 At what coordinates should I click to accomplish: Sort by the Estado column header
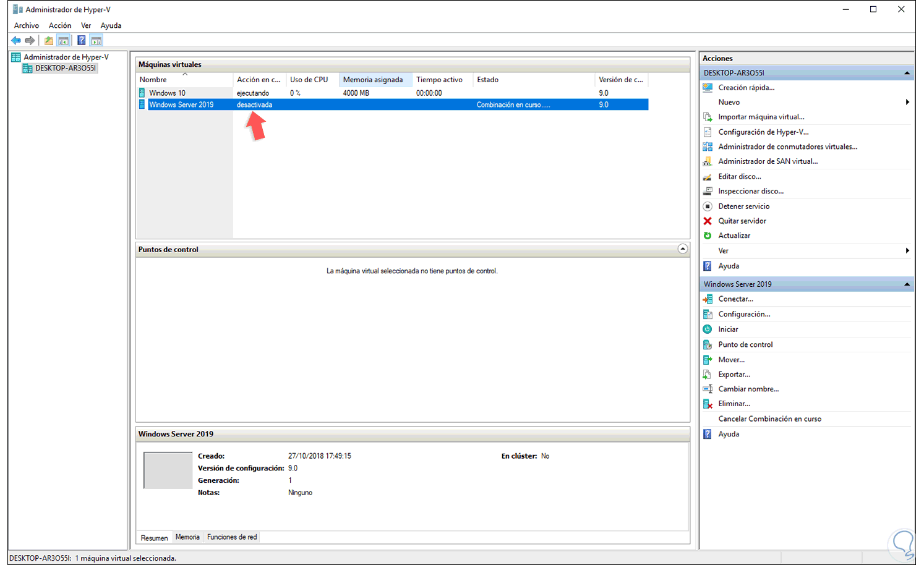(534, 80)
